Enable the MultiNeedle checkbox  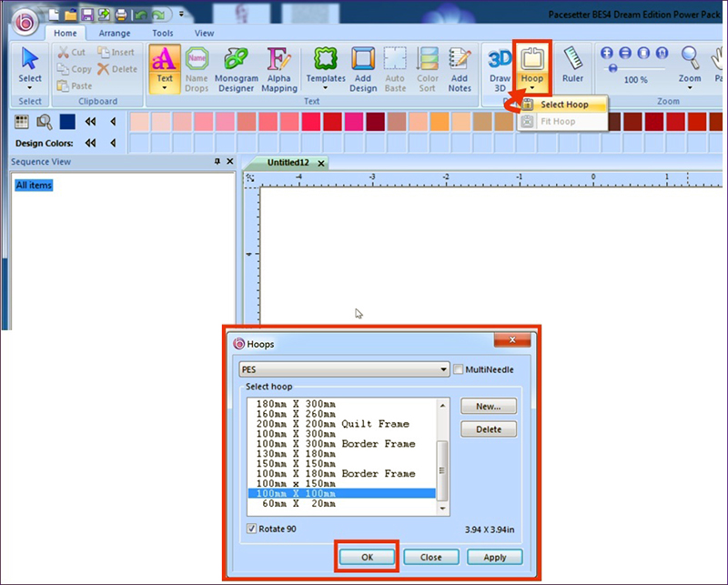point(459,369)
